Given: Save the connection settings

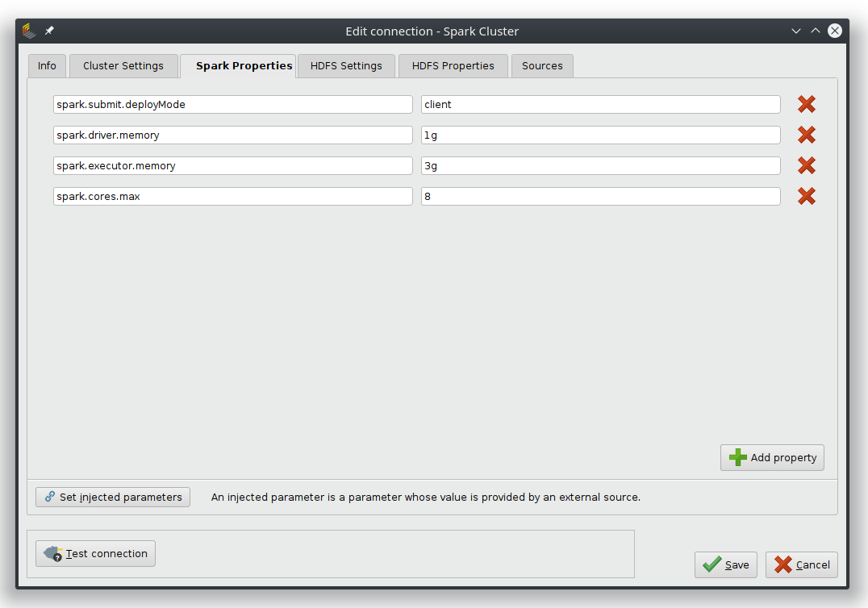Looking at the screenshot, I should pyautogui.click(x=725, y=564).
